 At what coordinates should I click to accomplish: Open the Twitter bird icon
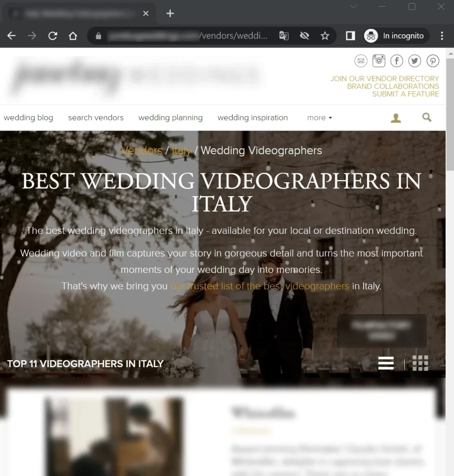click(x=414, y=60)
